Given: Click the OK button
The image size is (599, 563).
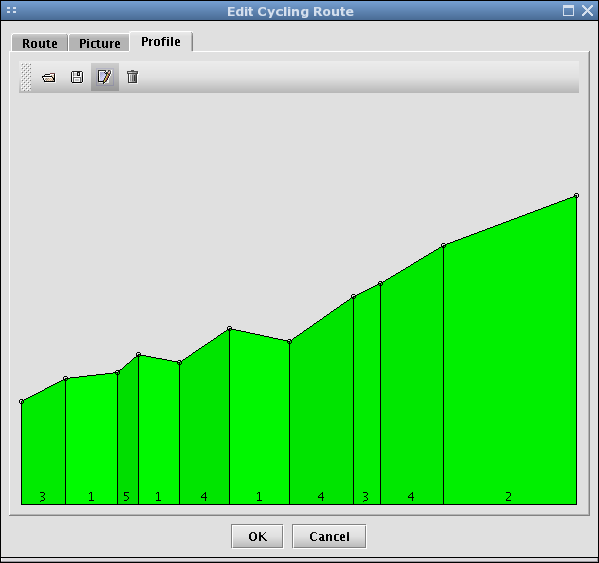Looking at the screenshot, I should (257, 536).
